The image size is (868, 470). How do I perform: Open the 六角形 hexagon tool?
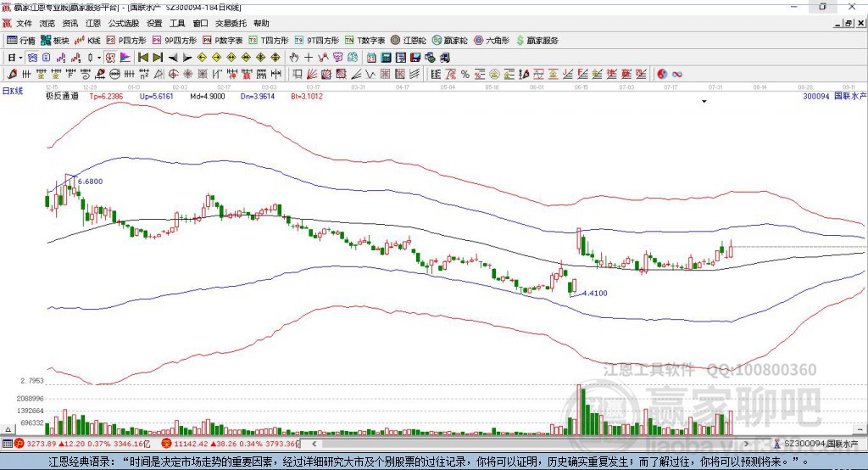[x=492, y=41]
